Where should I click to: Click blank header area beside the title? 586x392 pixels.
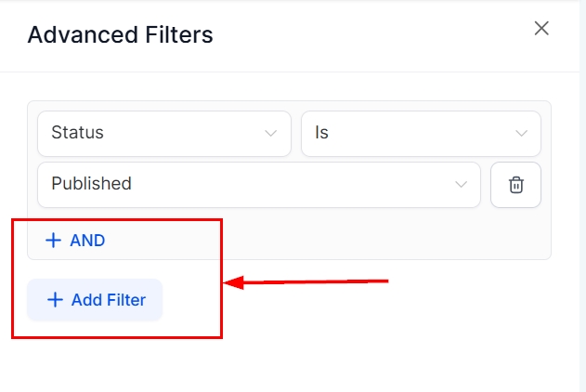(x=371, y=35)
